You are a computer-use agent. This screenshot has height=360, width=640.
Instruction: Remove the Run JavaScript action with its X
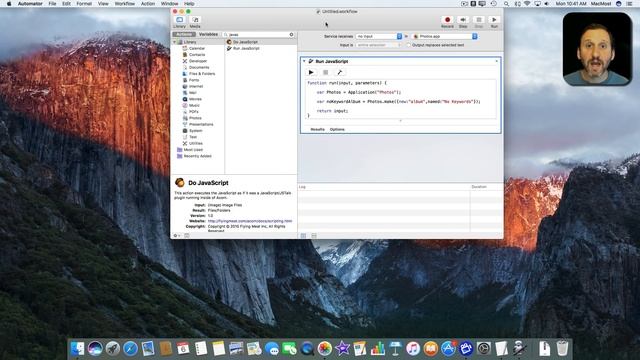pos(497,61)
